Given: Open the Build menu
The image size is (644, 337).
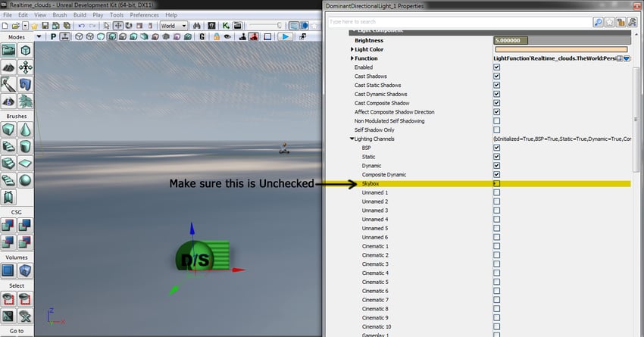Looking at the screenshot, I should [80, 15].
